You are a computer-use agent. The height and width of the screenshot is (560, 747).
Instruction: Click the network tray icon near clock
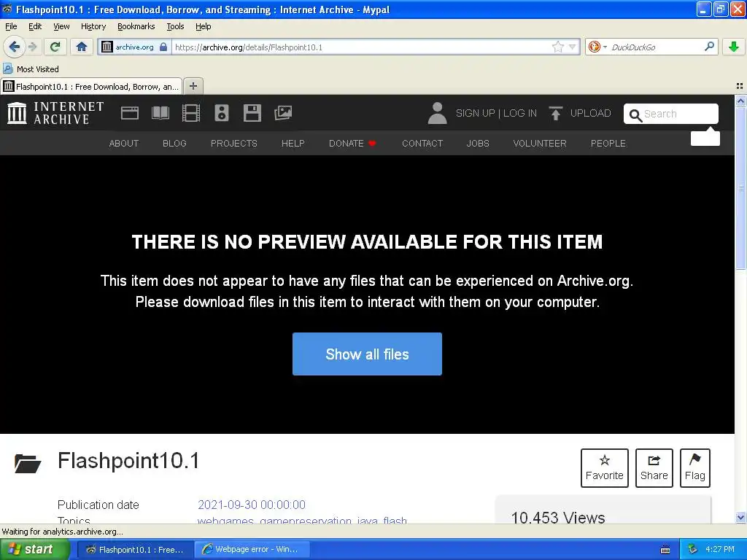point(692,549)
